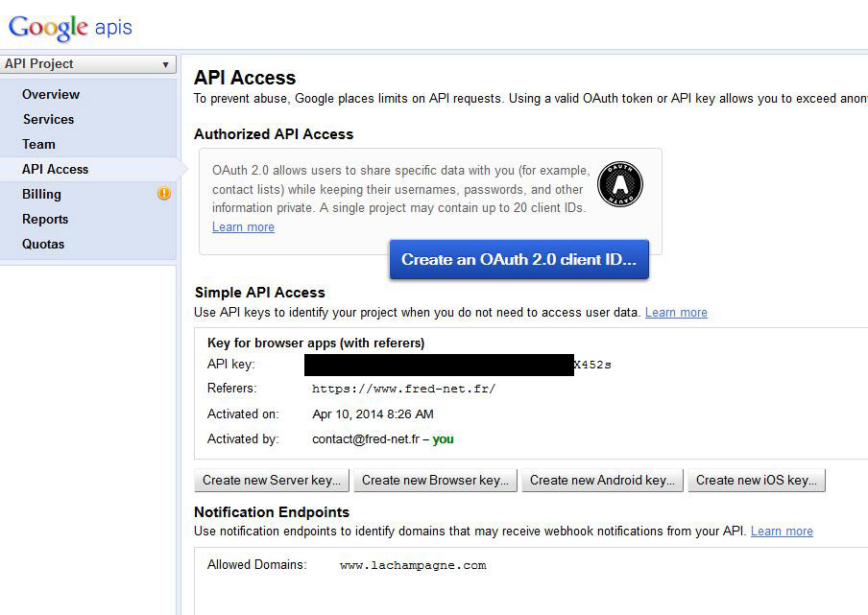
Task: Open the Billing section
Action: point(41,194)
